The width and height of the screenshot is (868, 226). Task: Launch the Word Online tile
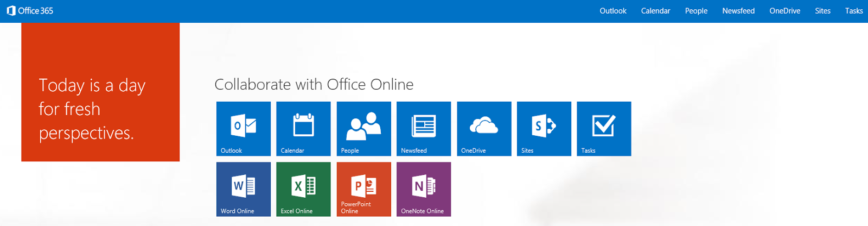click(x=244, y=189)
